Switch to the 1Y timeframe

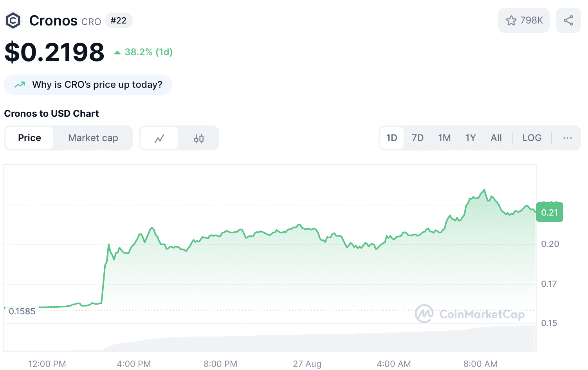pos(470,138)
